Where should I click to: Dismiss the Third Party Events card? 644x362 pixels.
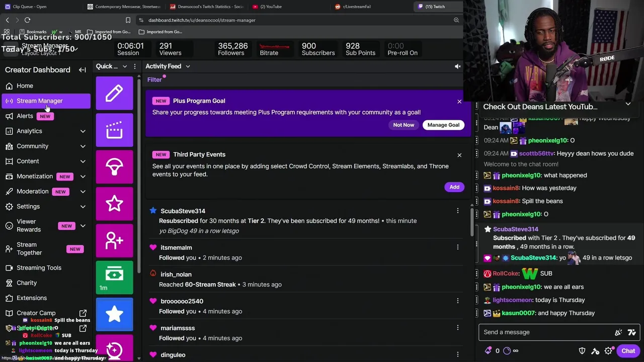(x=459, y=155)
